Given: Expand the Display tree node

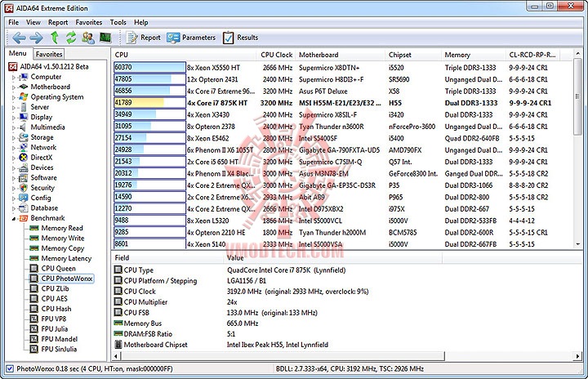Looking at the screenshot, I should (x=14, y=118).
